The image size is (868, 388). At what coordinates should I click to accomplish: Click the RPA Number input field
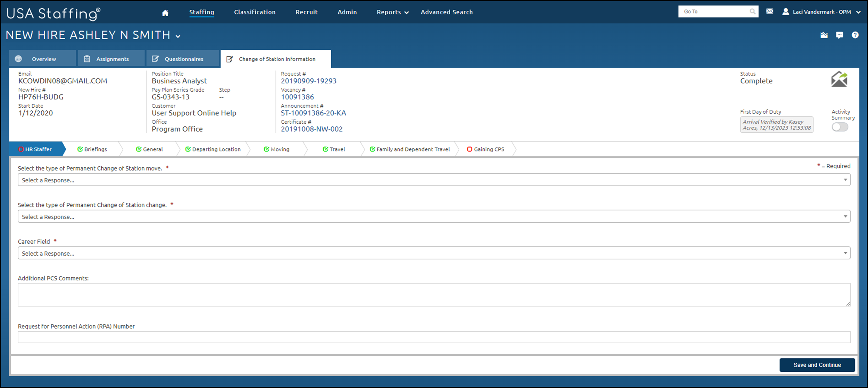pos(434,337)
